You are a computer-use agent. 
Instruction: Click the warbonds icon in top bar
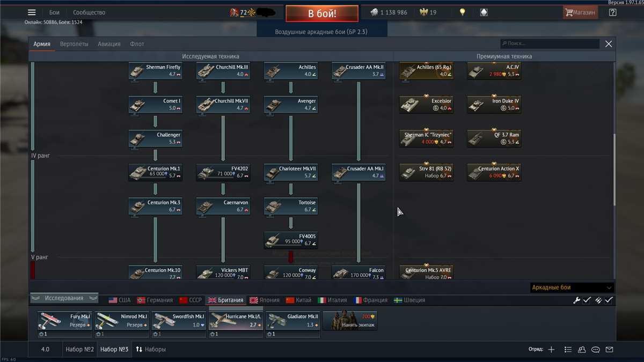click(x=484, y=12)
